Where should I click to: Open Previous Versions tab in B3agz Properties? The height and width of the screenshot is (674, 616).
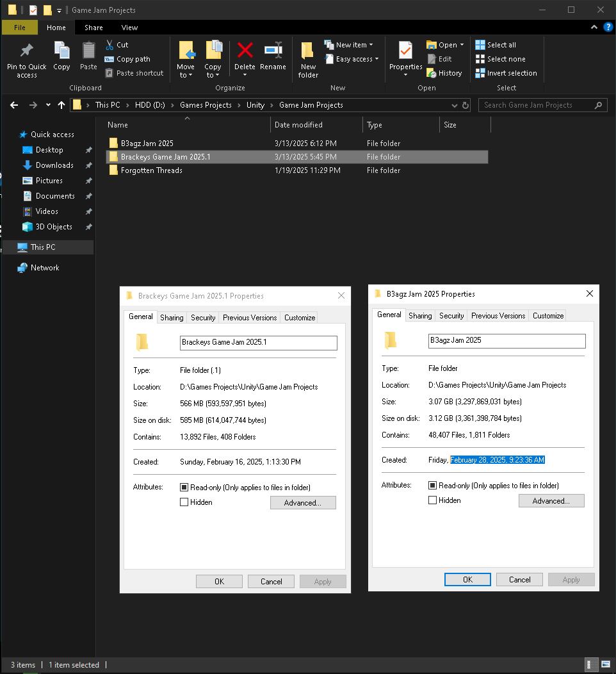pyautogui.click(x=498, y=315)
